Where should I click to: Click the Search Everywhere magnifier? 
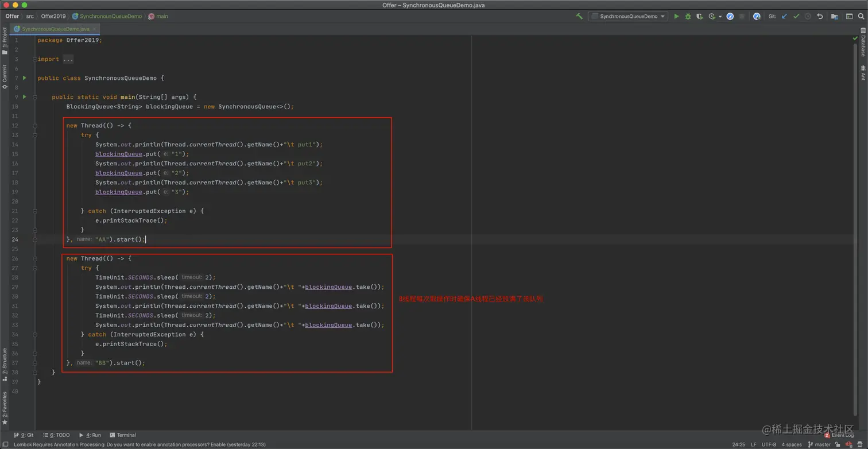pyautogui.click(x=861, y=17)
